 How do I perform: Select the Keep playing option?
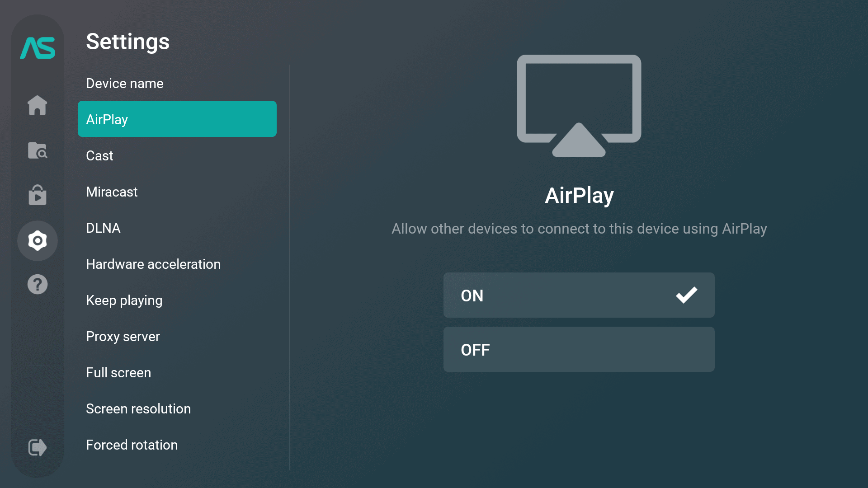point(124,300)
